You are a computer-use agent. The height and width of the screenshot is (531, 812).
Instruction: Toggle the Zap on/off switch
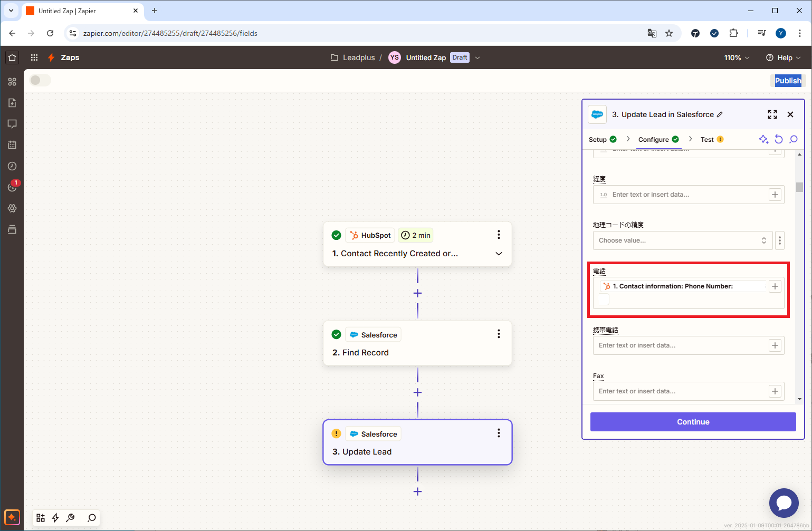[40, 80]
